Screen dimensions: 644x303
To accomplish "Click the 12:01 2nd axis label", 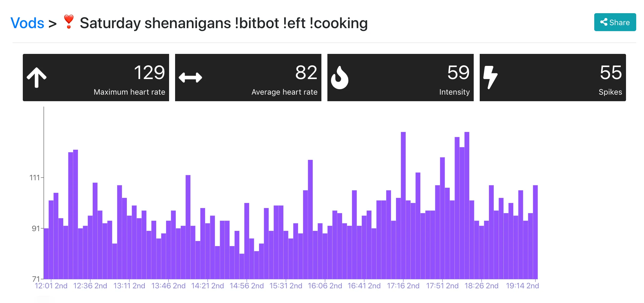I will point(51,286).
